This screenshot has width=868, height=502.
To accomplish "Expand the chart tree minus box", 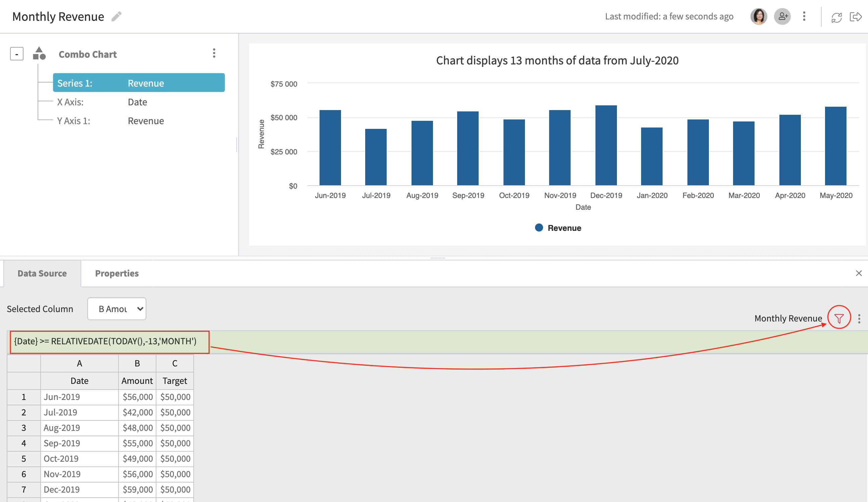I will click(16, 53).
